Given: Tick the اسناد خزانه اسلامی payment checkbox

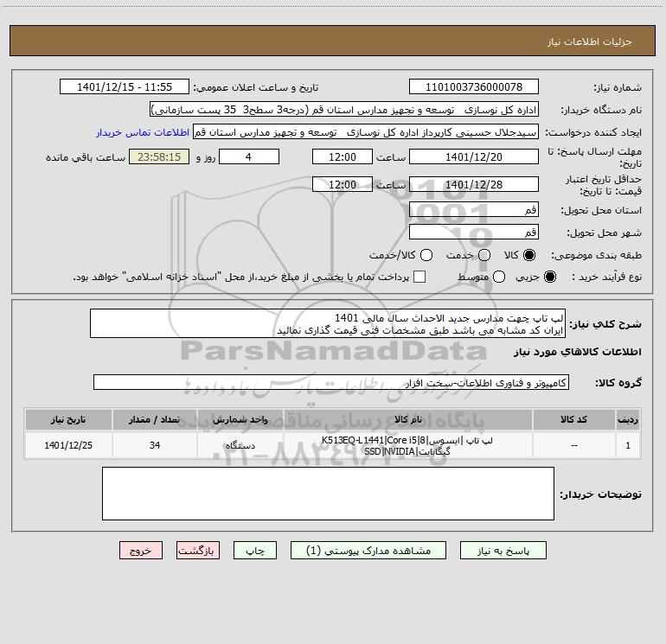Looking at the screenshot, I should (x=419, y=277).
